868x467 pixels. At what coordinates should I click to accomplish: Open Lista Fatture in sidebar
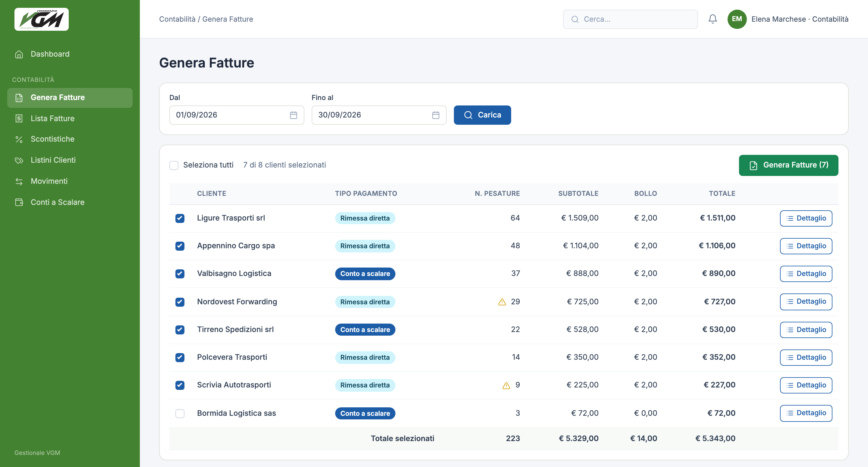[x=70, y=118]
